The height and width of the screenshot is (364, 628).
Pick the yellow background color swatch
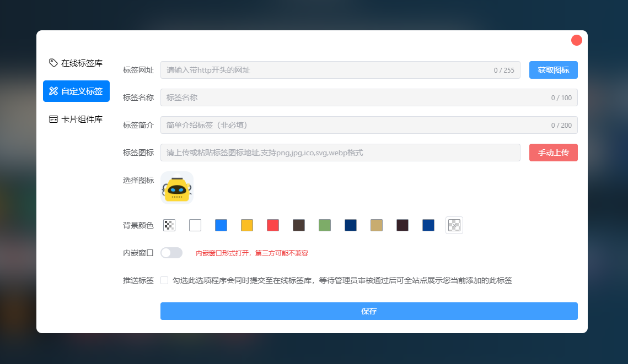[247, 225]
